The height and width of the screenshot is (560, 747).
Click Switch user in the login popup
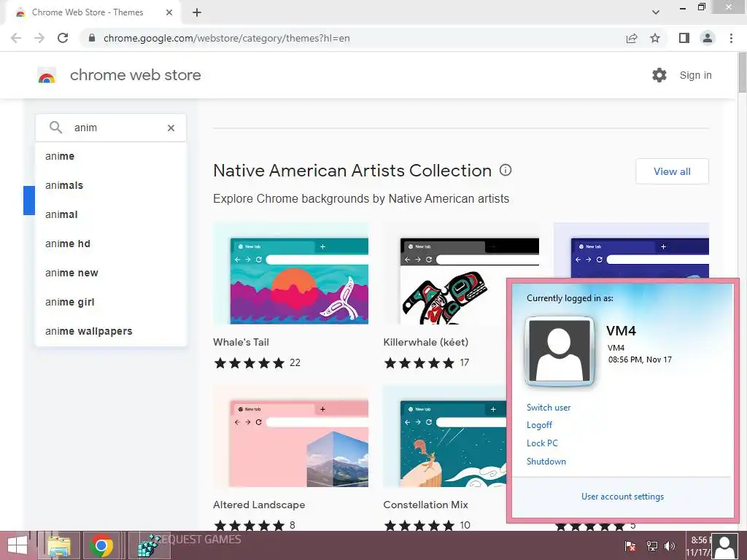pos(549,407)
